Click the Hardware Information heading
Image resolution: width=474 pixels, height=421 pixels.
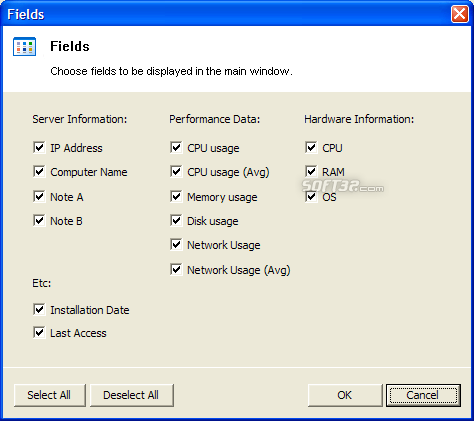coord(359,119)
